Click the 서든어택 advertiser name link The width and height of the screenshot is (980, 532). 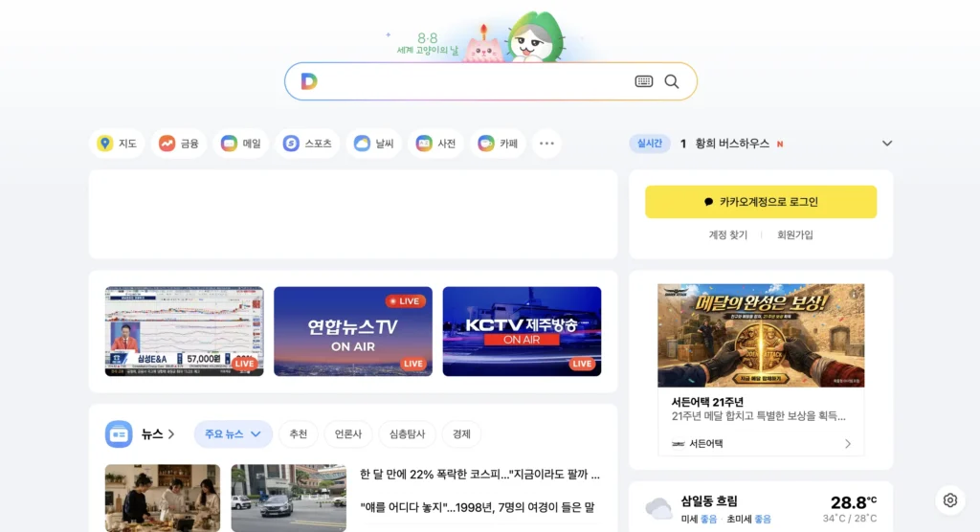(x=706, y=444)
